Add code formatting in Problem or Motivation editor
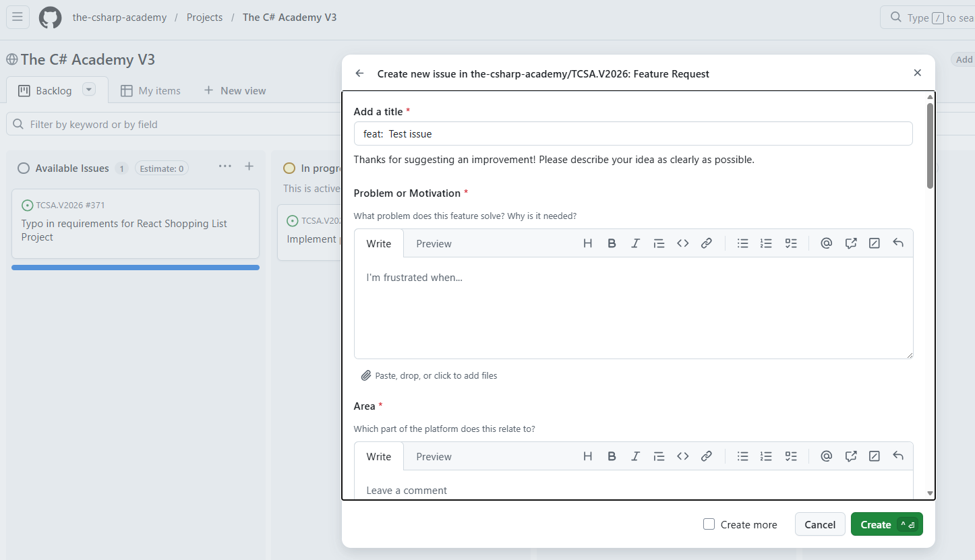This screenshot has width=975, height=560. [x=682, y=243]
